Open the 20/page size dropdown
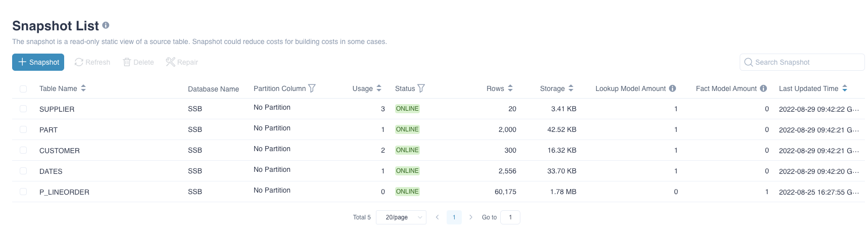The image size is (868, 230). tap(401, 217)
